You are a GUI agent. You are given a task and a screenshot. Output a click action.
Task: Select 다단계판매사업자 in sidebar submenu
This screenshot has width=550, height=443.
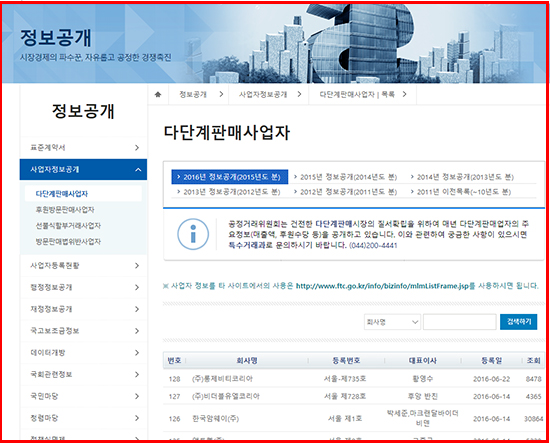coord(83,194)
